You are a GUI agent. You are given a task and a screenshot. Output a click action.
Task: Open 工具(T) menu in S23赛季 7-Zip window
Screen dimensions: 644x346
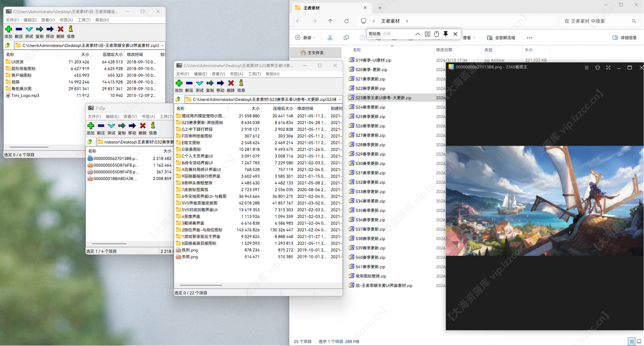coord(254,74)
